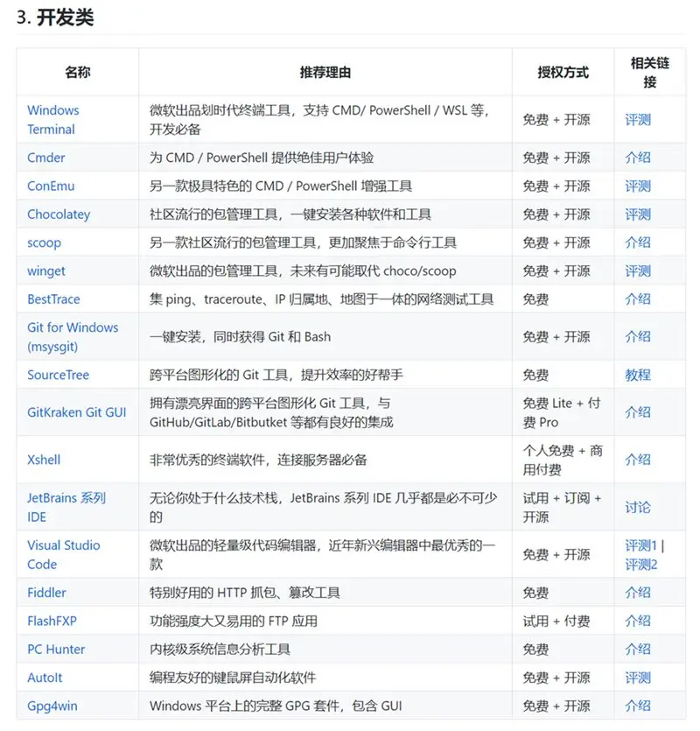Open the Fiddler link
The image size is (700, 731).
click(46, 593)
